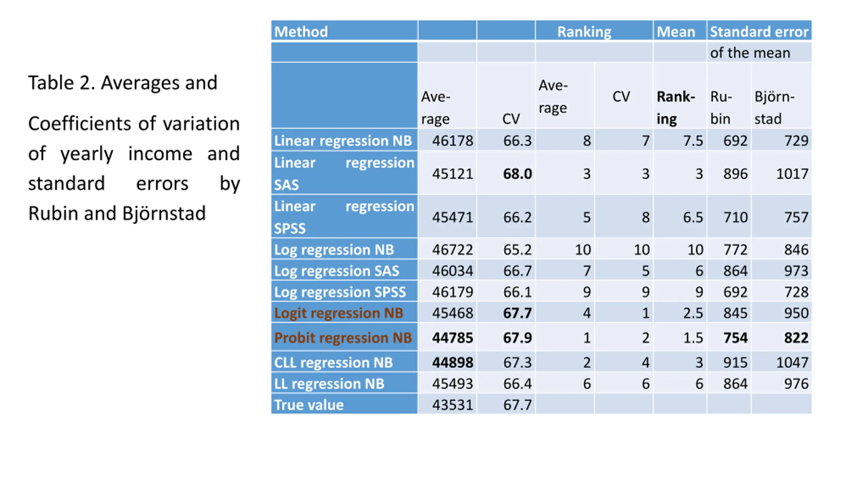The width and height of the screenshot is (868, 488).
Task: Click the bold Rubin value 754
Action: 735,337
